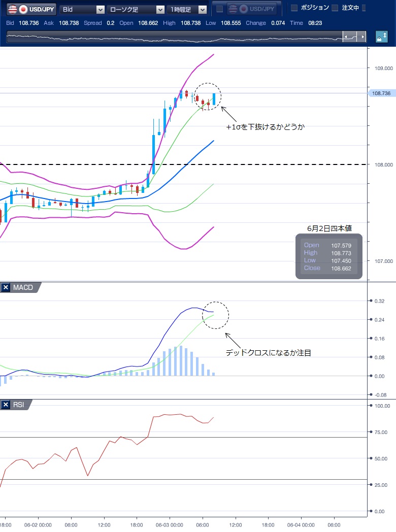Select the secondary USD/JPY comparison button
396x532 pixels.
(252, 9)
